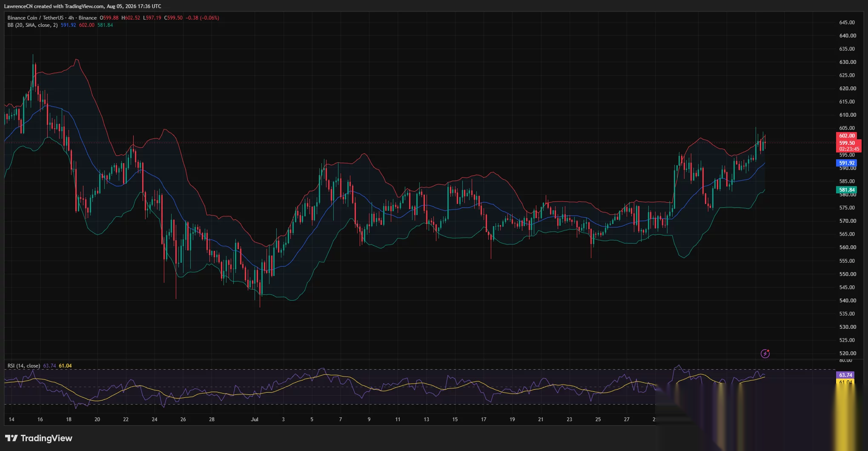Click the 599.50 current price countdown tag

coord(849,146)
